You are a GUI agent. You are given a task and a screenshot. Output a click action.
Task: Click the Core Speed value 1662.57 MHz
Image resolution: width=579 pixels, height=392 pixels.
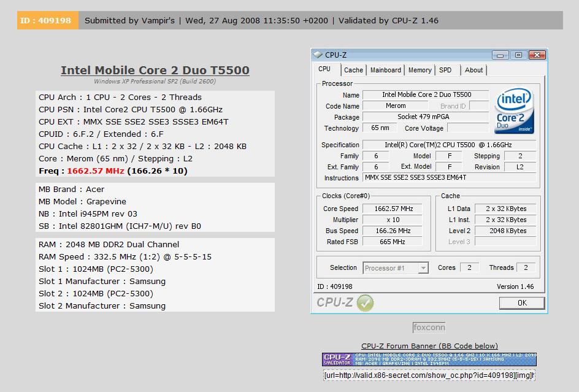[393, 209]
